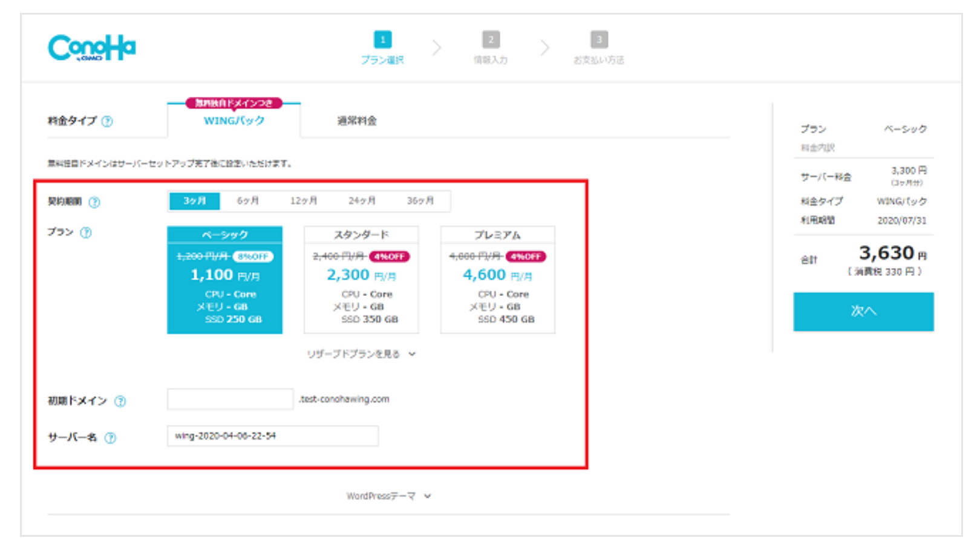Select the スタンダード plan card

click(361, 280)
